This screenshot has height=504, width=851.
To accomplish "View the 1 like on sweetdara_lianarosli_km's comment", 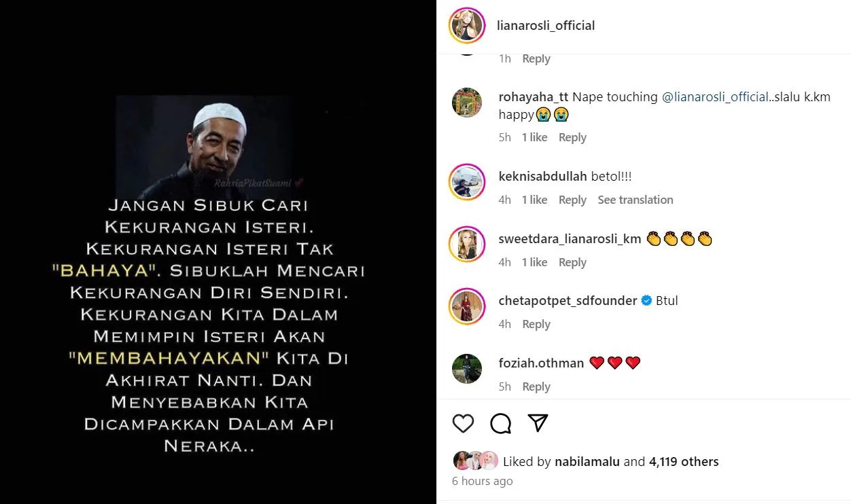I will (x=534, y=262).
